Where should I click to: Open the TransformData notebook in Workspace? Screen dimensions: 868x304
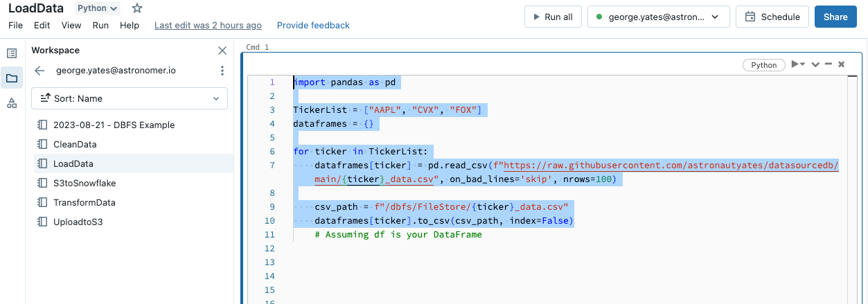pyautogui.click(x=85, y=203)
